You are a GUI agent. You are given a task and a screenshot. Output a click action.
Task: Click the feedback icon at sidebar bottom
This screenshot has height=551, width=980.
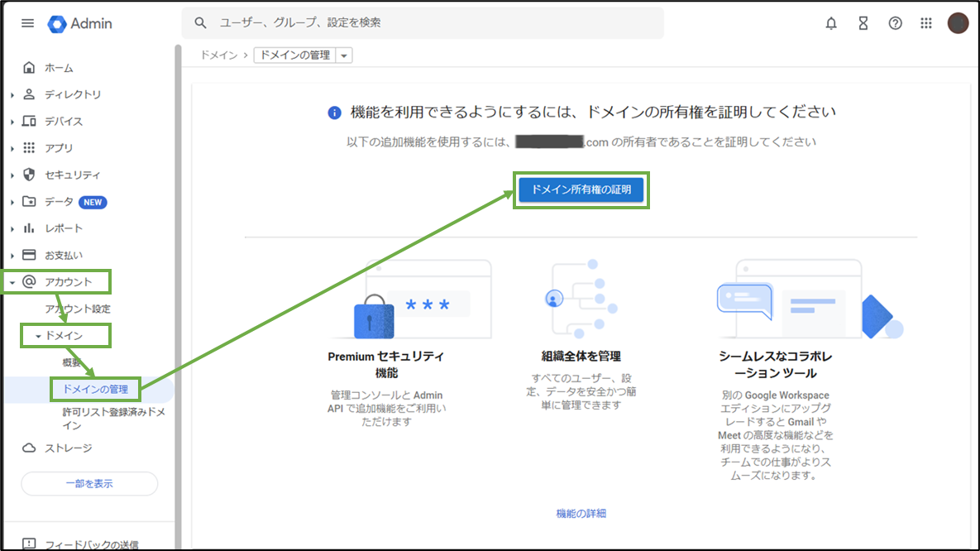click(29, 544)
